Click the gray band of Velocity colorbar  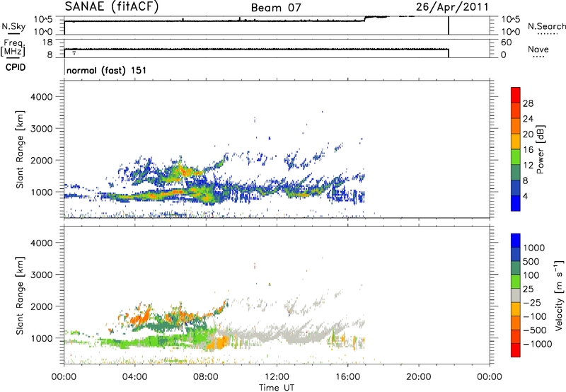516,295
